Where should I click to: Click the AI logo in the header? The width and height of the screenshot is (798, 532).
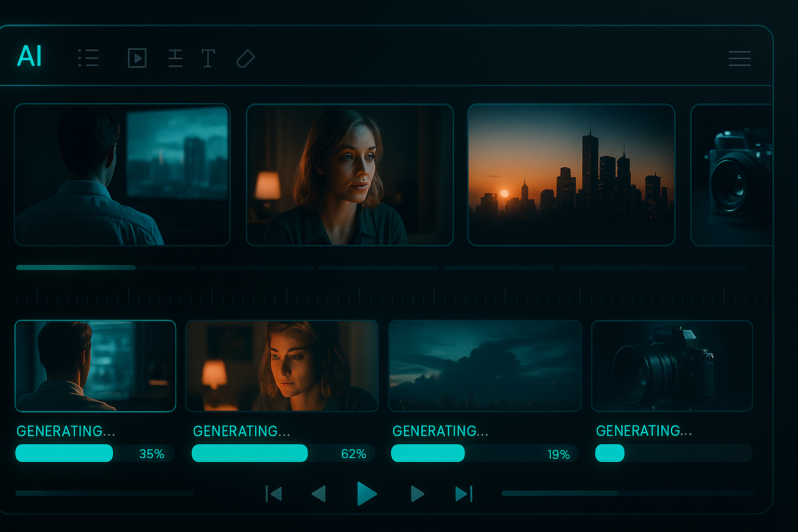point(29,56)
